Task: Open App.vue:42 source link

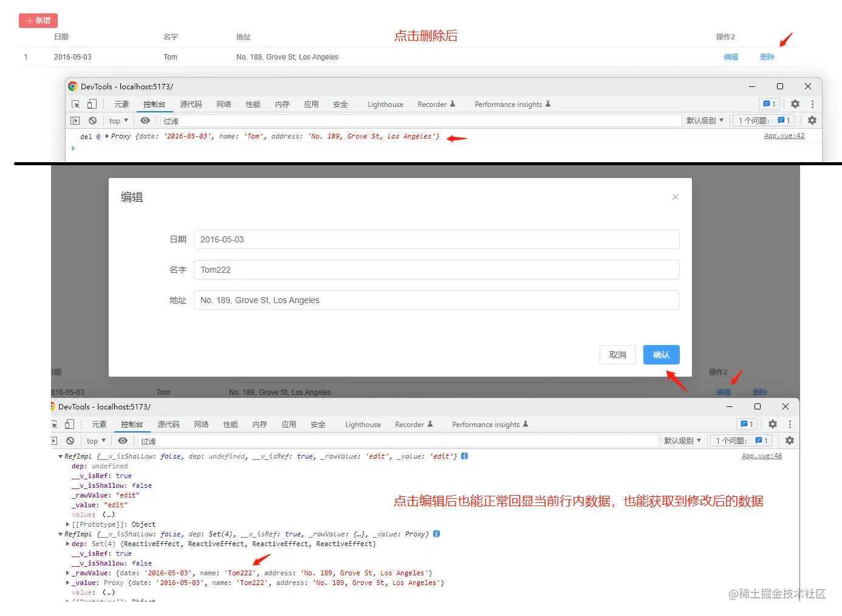Action: [x=784, y=136]
